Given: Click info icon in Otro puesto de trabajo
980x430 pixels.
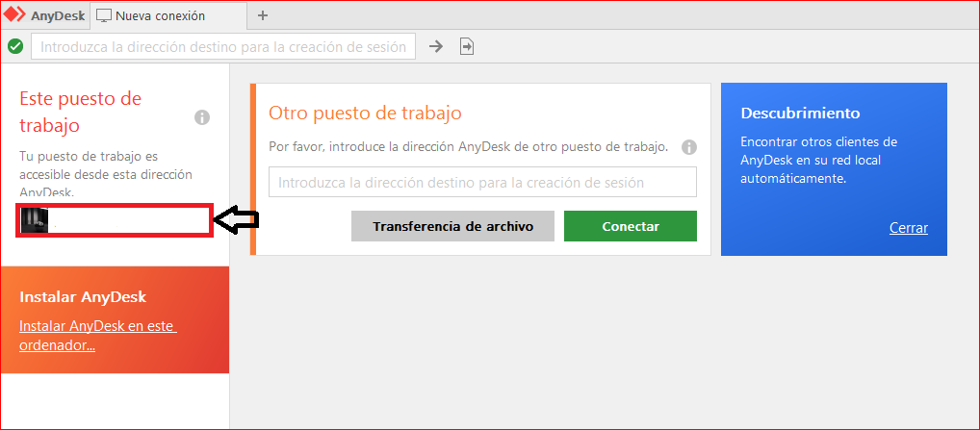Looking at the screenshot, I should click(688, 147).
